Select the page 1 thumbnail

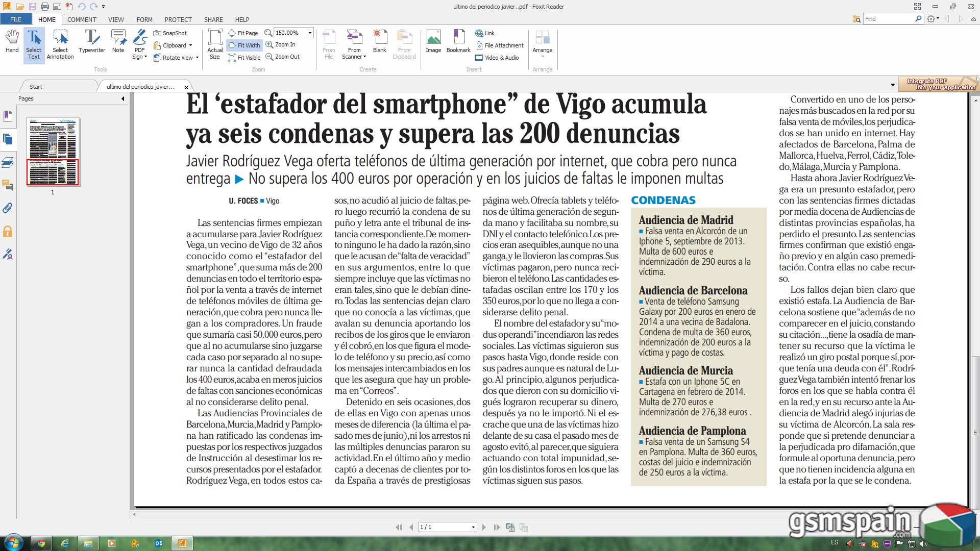(53, 152)
